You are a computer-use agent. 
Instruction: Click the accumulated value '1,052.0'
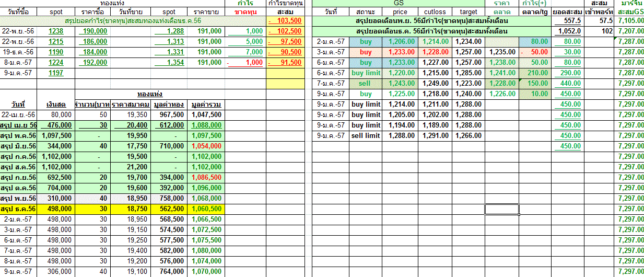[568, 31]
